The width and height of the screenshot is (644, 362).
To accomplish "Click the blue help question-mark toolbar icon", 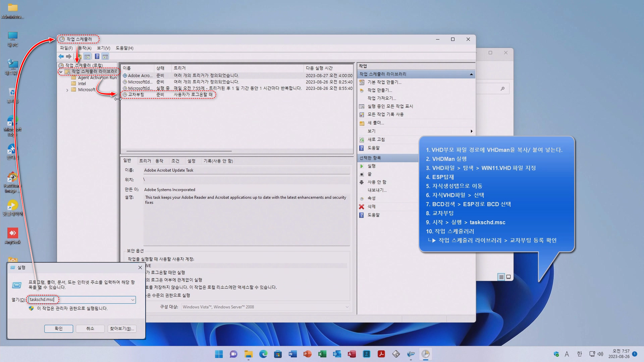I will pos(97,57).
